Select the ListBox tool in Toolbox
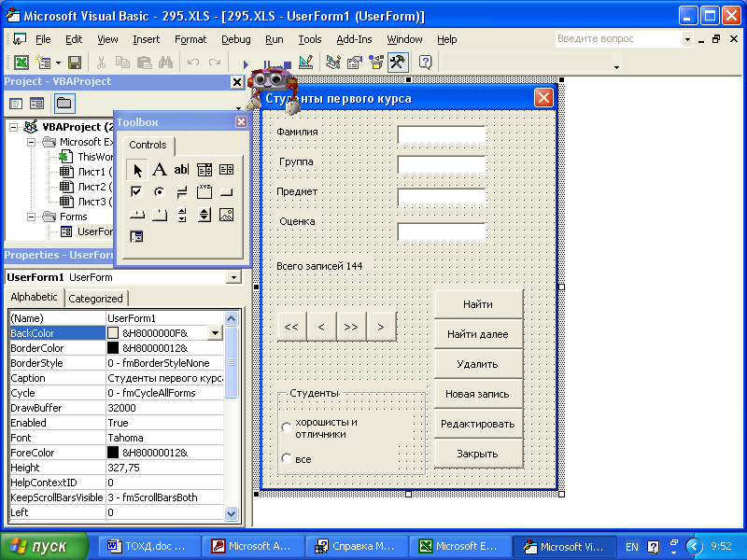Screen dimensions: 747x560 (x=227, y=170)
